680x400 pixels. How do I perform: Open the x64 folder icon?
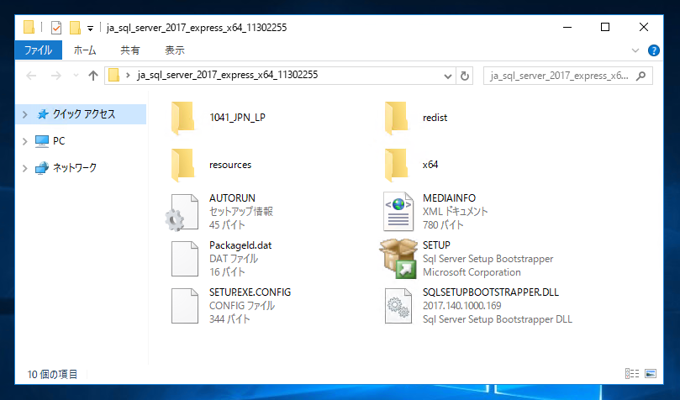[x=396, y=165]
